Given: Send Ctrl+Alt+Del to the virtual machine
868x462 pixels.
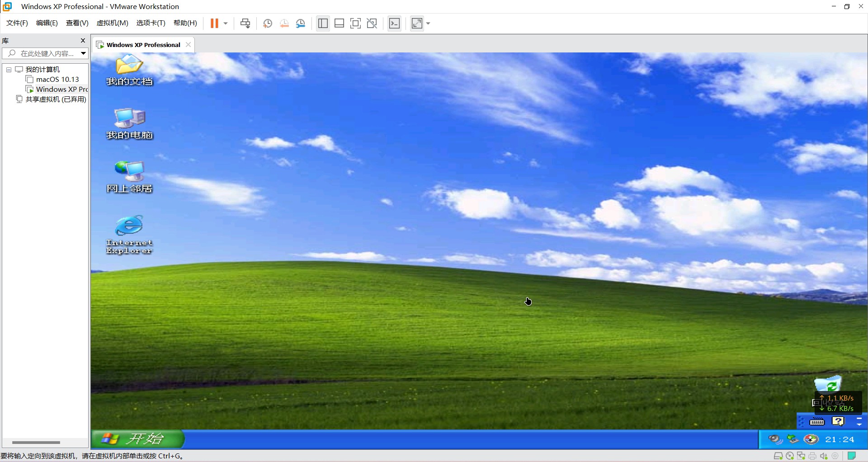Looking at the screenshot, I should coord(245,24).
